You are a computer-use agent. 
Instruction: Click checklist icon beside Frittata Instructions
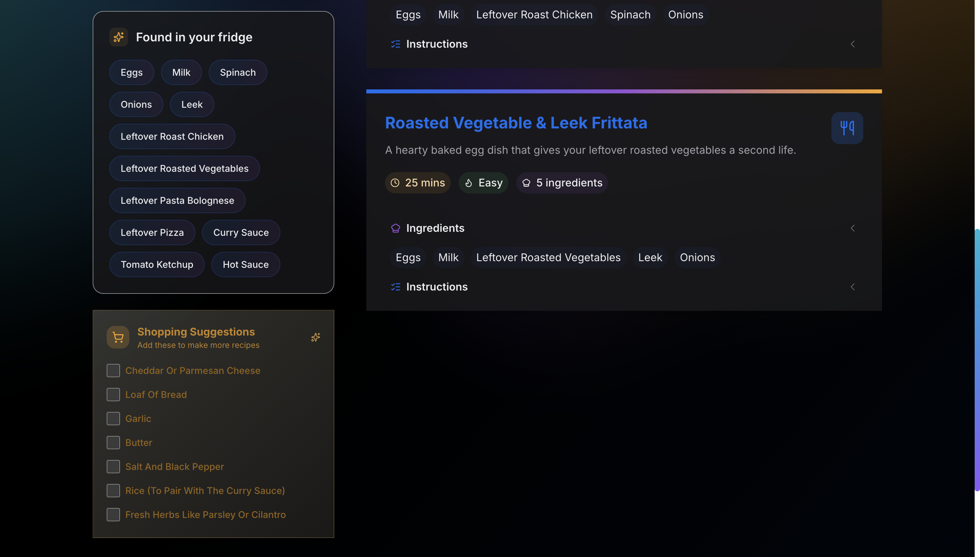395,287
